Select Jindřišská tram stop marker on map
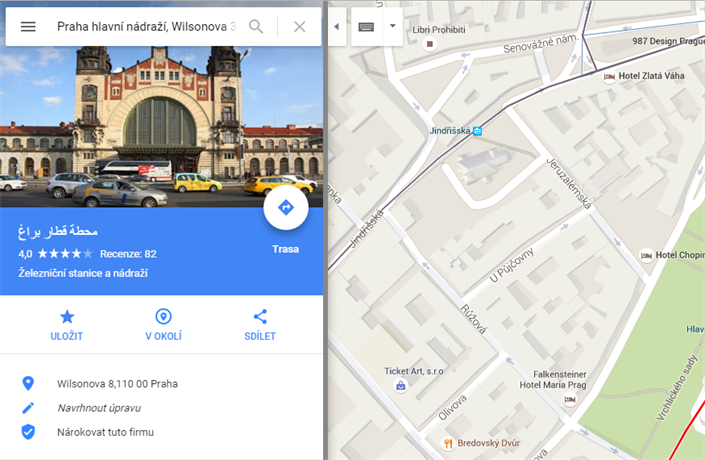The width and height of the screenshot is (705, 460). [x=478, y=129]
